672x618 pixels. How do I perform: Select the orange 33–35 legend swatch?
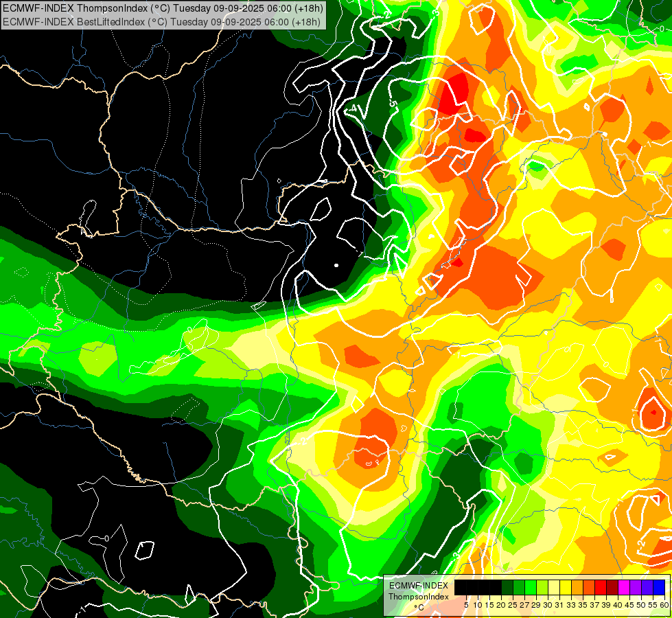[x=578, y=588]
